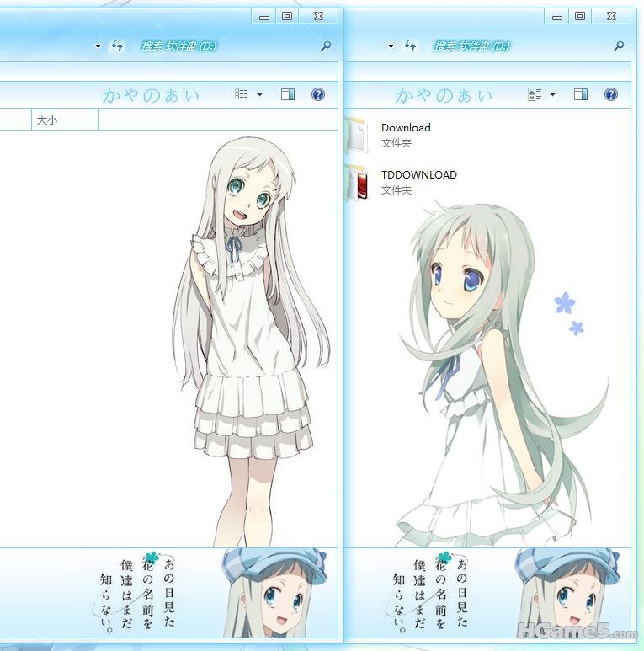Close the left Explorer window

tap(318, 16)
